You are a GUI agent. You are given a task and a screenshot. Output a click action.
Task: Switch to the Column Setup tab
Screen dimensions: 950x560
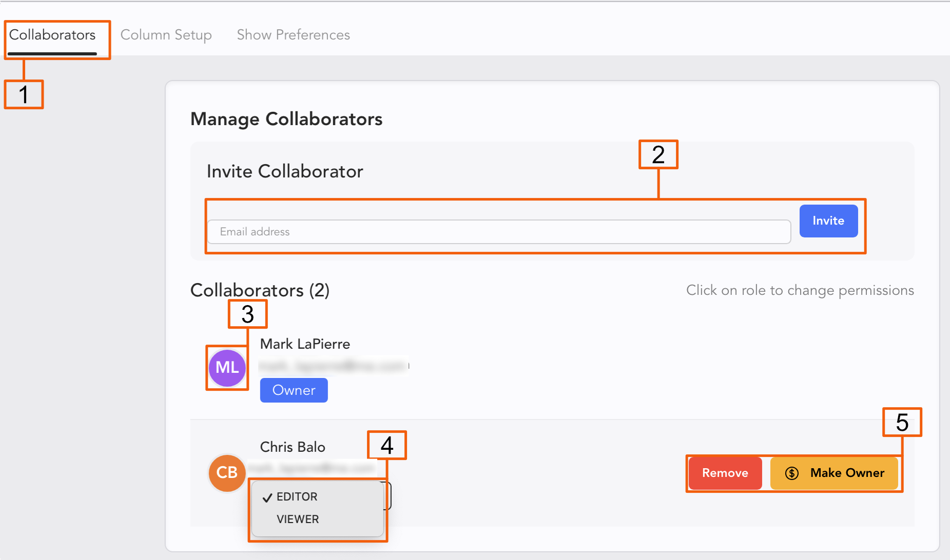click(x=166, y=35)
